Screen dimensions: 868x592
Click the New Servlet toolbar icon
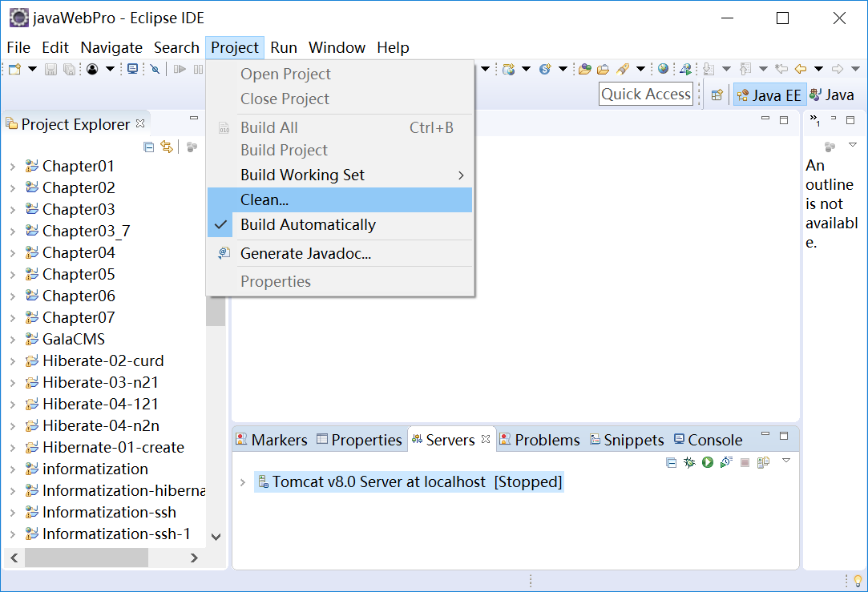[x=545, y=69]
